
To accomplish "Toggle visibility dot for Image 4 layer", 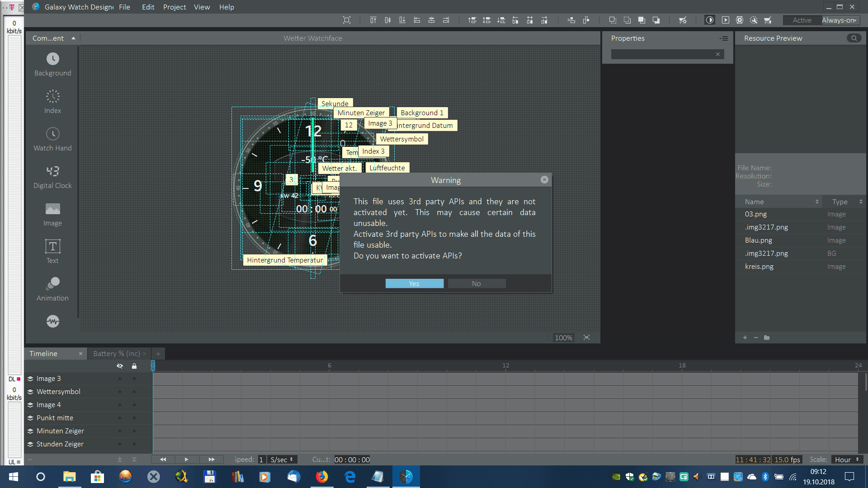I will (120, 405).
